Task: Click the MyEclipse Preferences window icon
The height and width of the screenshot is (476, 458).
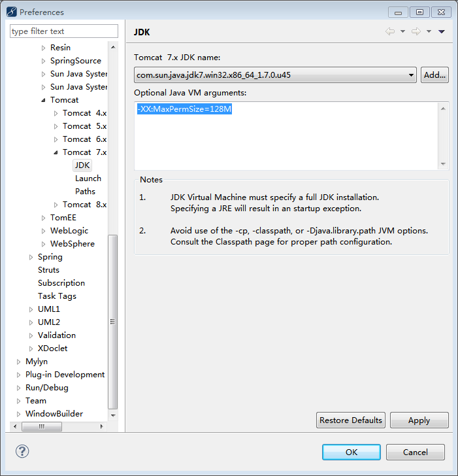Action: (x=12, y=12)
